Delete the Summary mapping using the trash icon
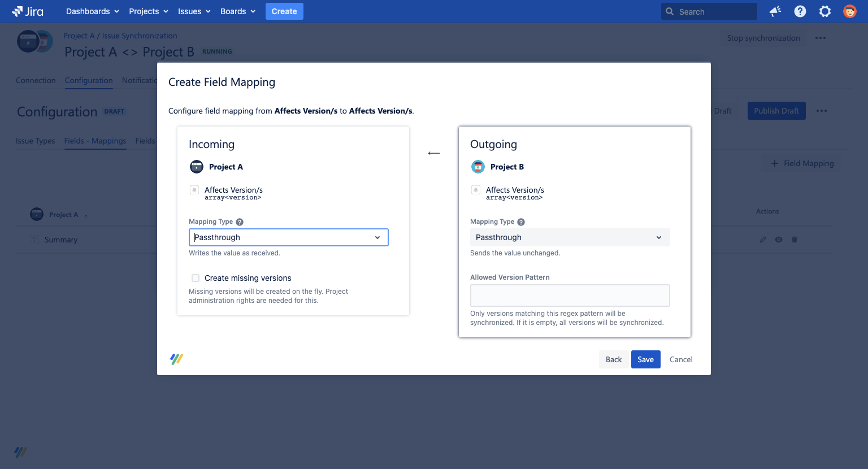Viewport: 868px width, 469px height. point(795,240)
